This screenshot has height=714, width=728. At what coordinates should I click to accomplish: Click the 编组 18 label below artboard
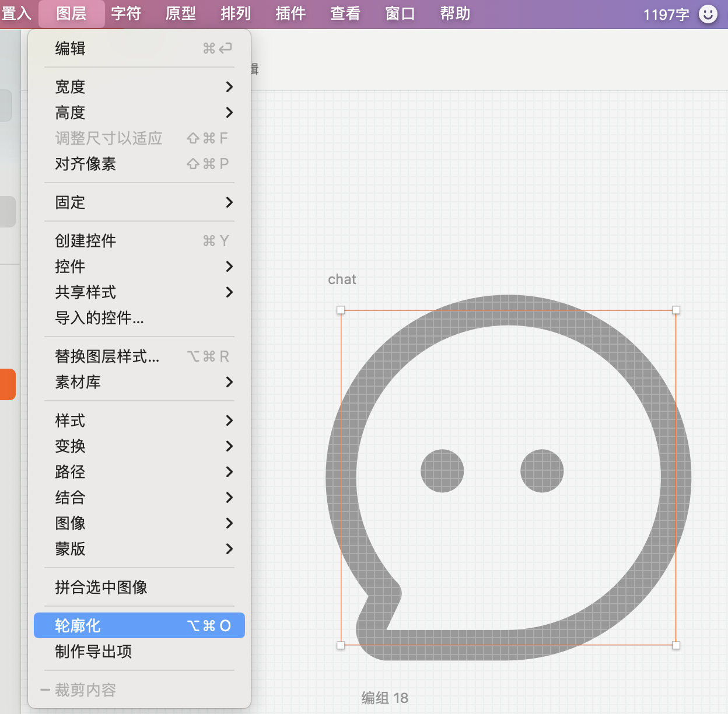[384, 698]
